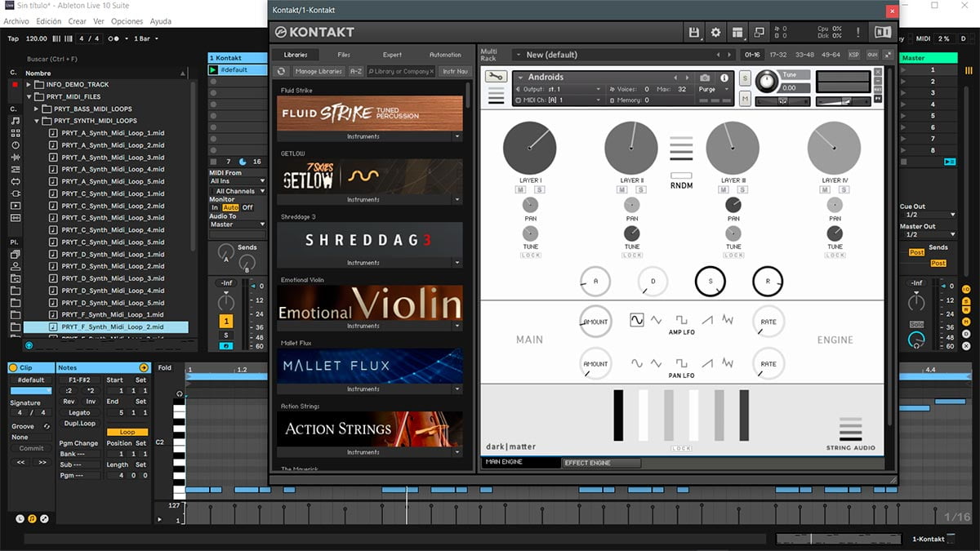Open Sounds category icon in Ableton browser

tap(16, 121)
